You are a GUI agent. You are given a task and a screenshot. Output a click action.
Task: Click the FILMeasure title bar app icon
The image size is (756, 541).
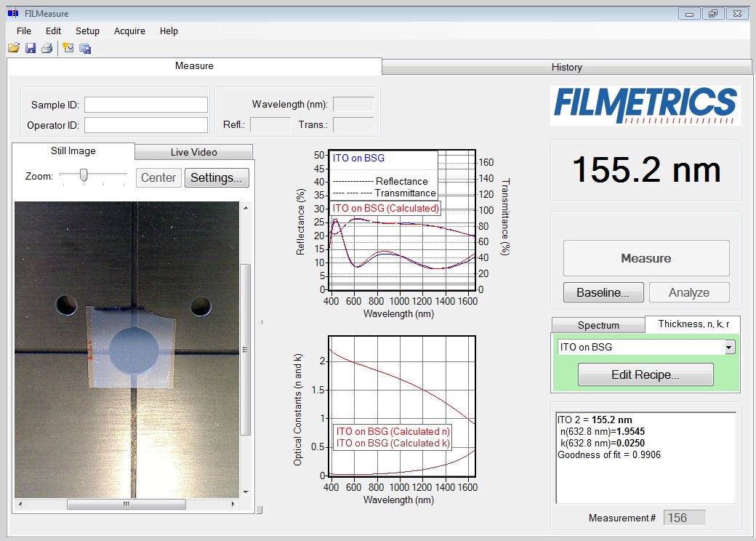(13, 14)
